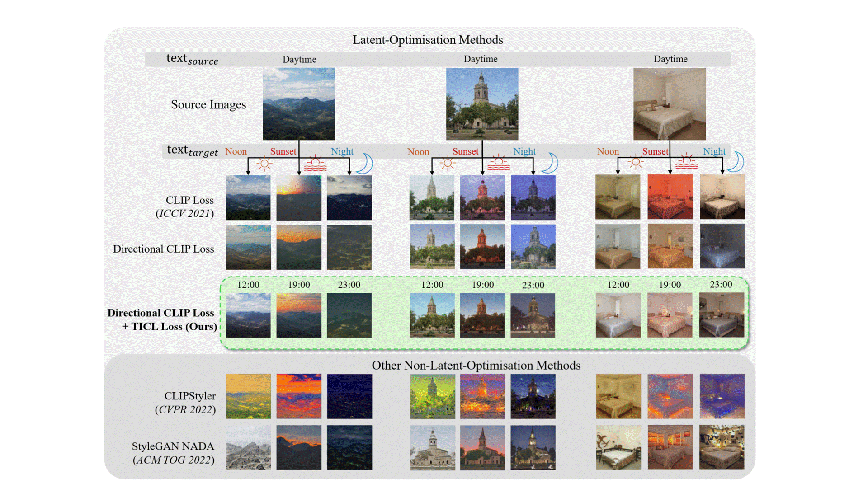
Task: Select the Noon label for the mountain image
Action: (236, 151)
